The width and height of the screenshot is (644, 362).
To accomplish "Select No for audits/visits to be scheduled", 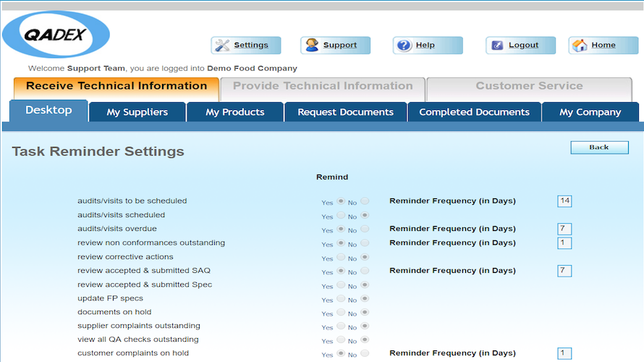I will click(x=365, y=201).
